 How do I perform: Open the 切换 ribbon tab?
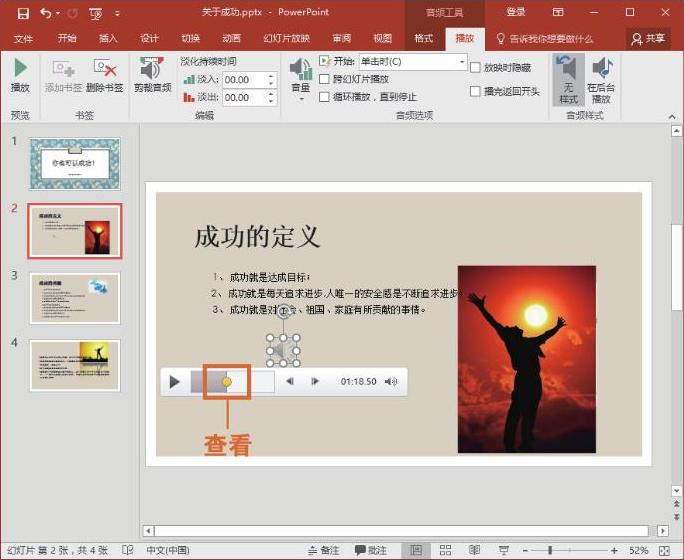[x=190, y=38]
